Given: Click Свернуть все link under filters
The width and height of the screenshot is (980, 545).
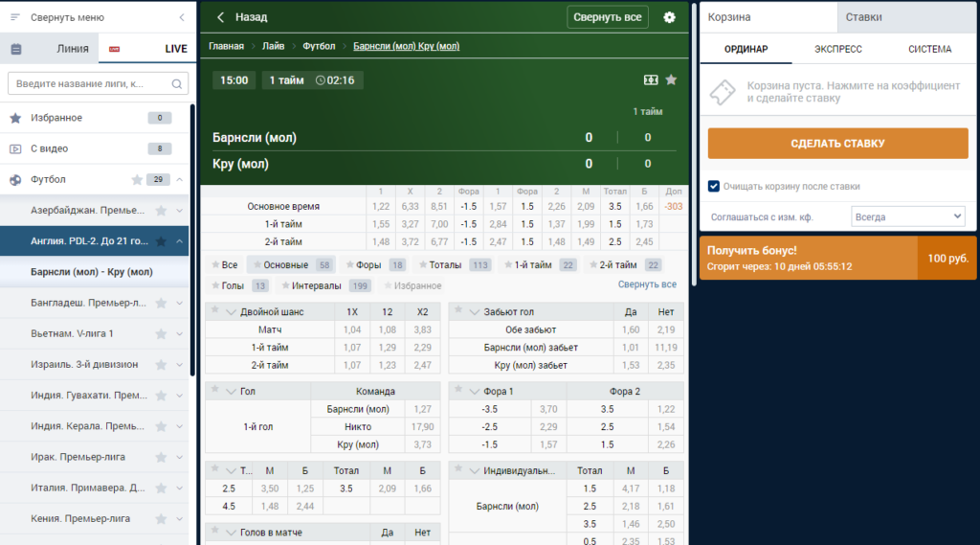Looking at the screenshot, I should [x=647, y=284].
